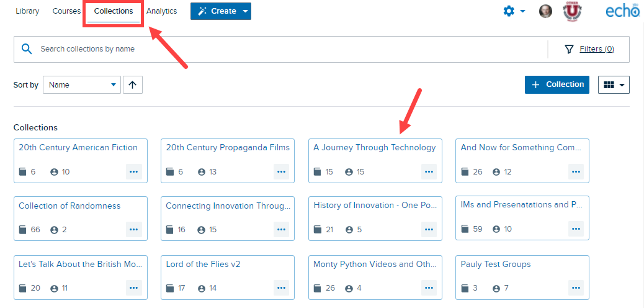Open the grid view layout selector
Image resolution: width=644 pixels, height=308 pixels.
point(614,84)
